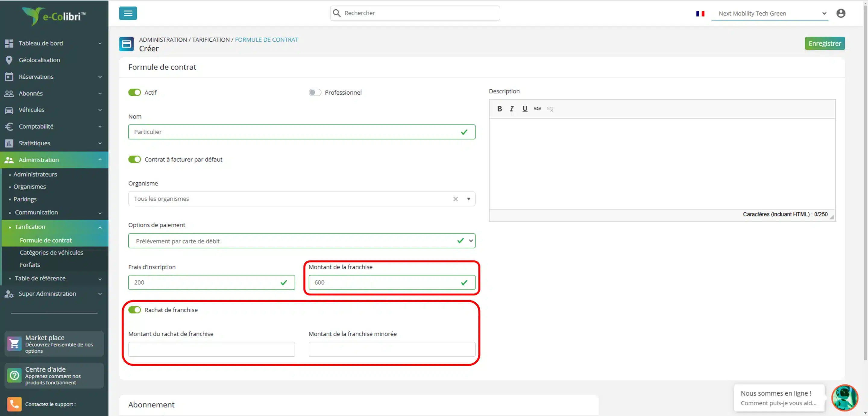Image resolution: width=868 pixels, height=416 pixels.
Task: Click the Bold formatting icon
Action: tap(499, 109)
